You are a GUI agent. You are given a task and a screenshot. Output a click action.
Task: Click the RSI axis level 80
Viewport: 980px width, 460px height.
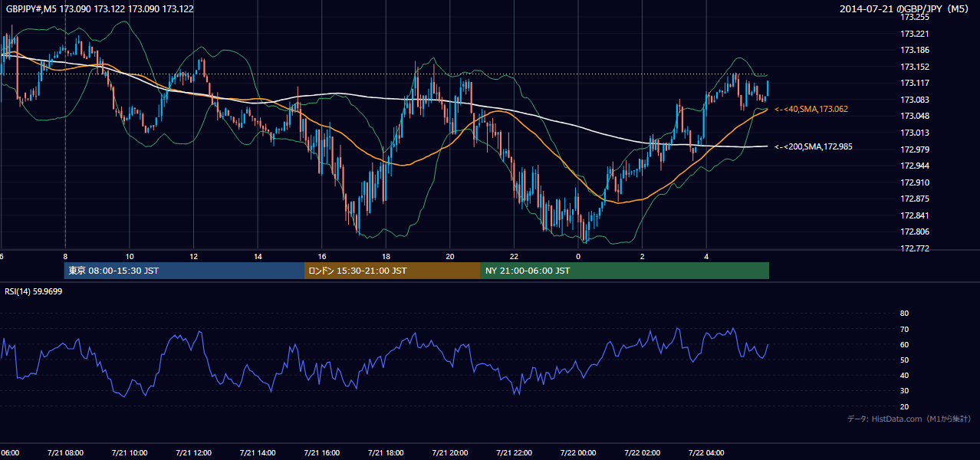pyautogui.click(x=904, y=314)
